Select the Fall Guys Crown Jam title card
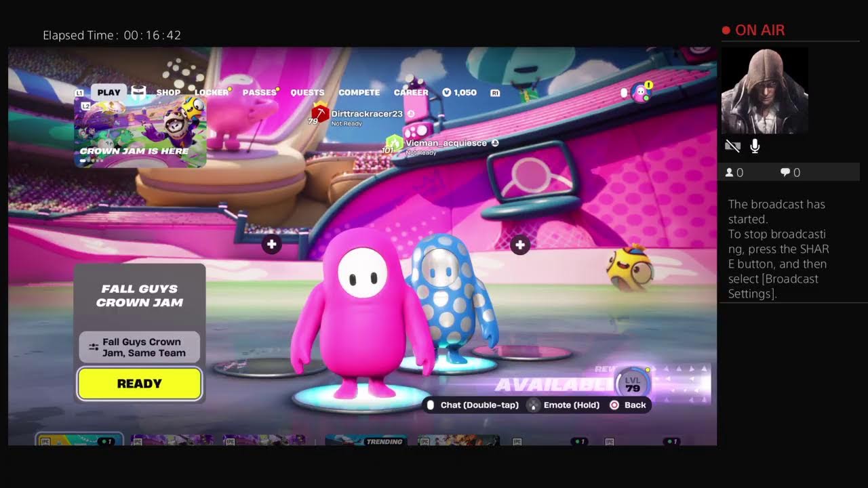 (x=140, y=296)
